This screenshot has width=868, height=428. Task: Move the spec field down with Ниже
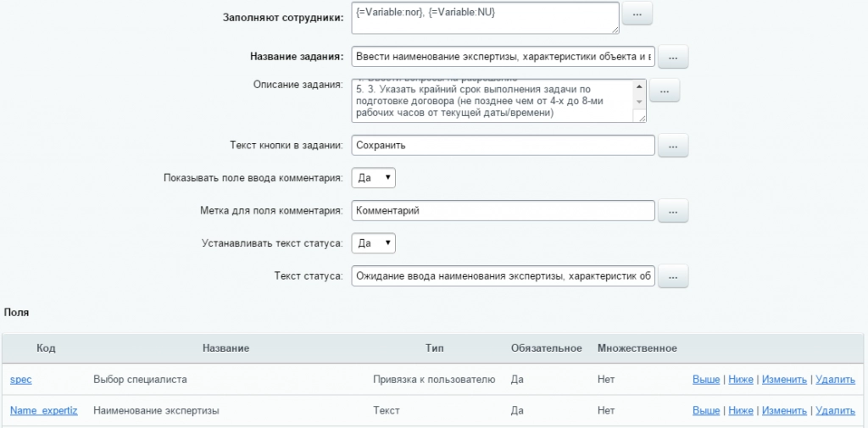coord(740,380)
